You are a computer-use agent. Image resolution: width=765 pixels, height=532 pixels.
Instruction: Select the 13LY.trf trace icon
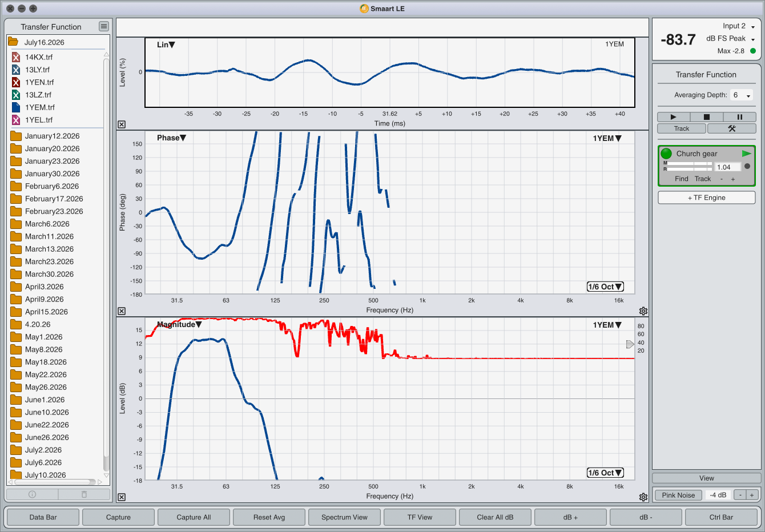click(x=16, y=70)
